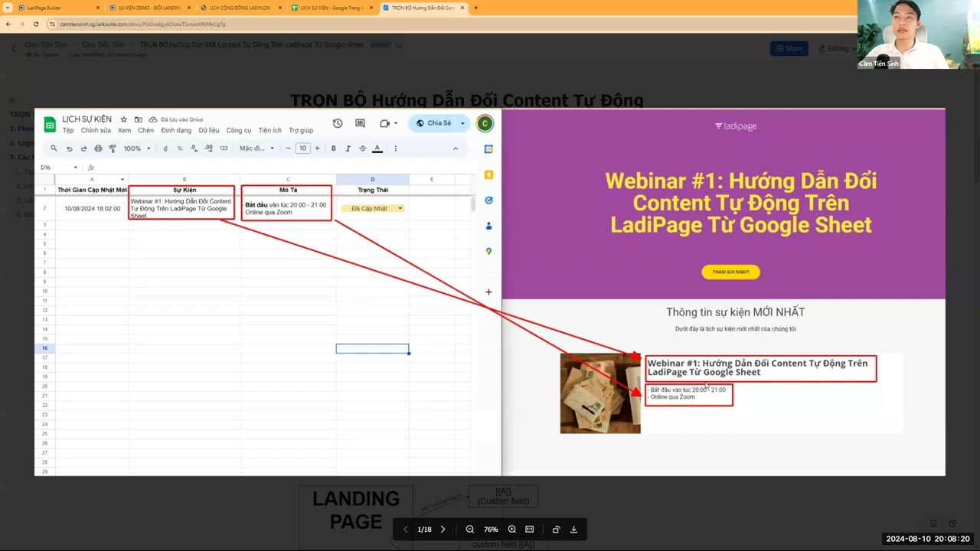Open the Editing mode dropdown
Screen dimensions: 980x551
pyautogui.click(x=838, y=48)
